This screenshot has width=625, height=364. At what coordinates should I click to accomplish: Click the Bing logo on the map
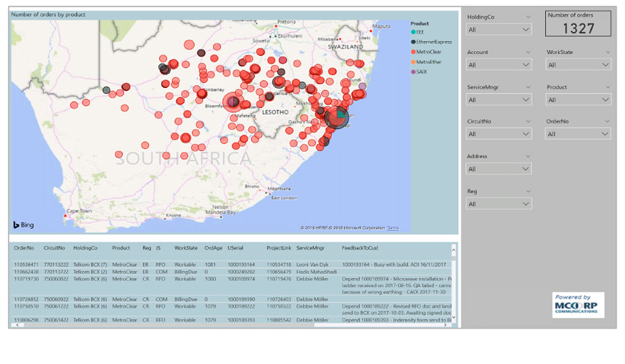[x=23, y=224]
